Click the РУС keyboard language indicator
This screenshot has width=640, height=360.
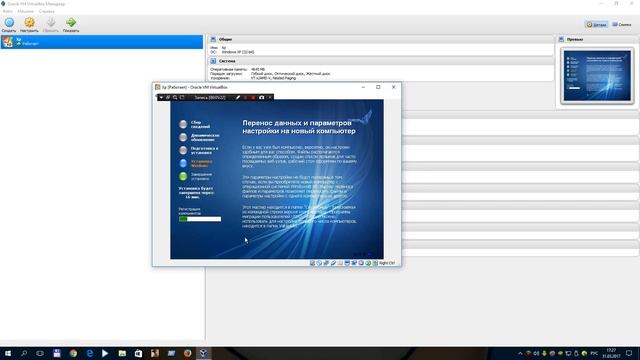tap(594, 353)
